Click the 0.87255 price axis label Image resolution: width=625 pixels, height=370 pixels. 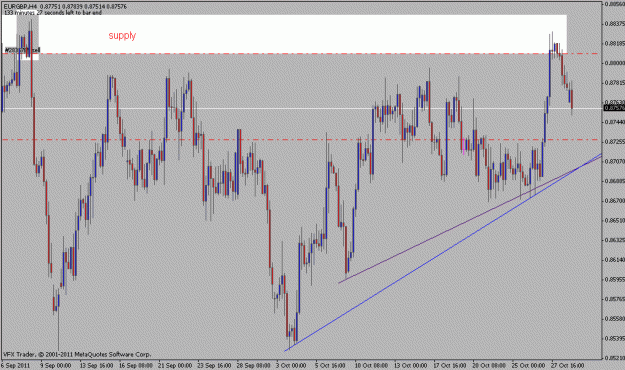click(615, 142)
